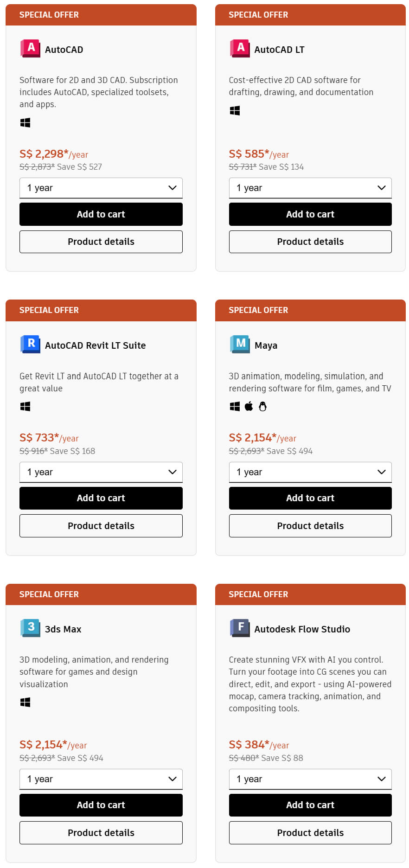Click the Autodesk Flow Studio logo icon
This screenshot has width=409, height=868.
point(240,628)
